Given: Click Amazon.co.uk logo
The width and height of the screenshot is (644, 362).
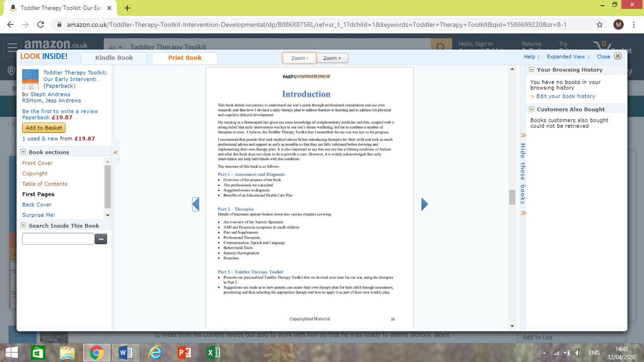Looking at the screenshot, I should coord(56,45).
